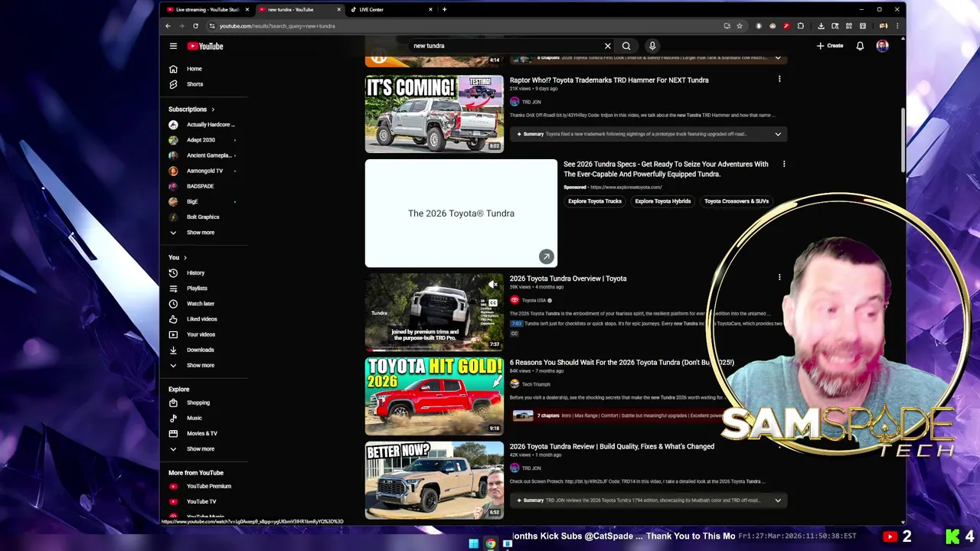
Task: Open YouTube notifications bell
Action: click(860, 46)
